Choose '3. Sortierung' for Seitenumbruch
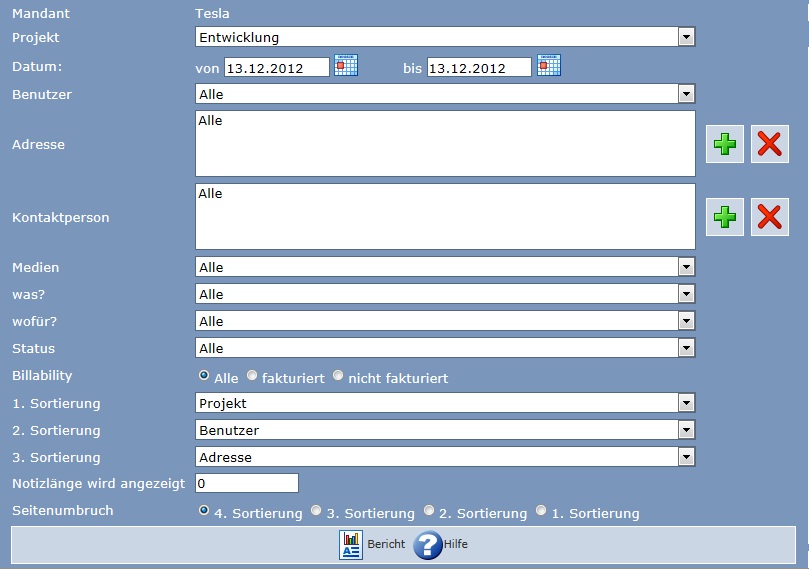 click(x=316, y=511)
